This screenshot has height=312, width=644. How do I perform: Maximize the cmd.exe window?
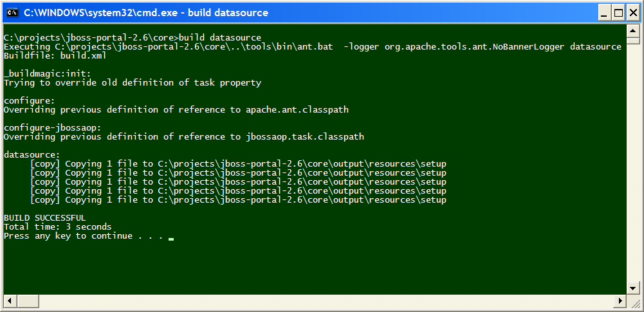tap(618, 13)
